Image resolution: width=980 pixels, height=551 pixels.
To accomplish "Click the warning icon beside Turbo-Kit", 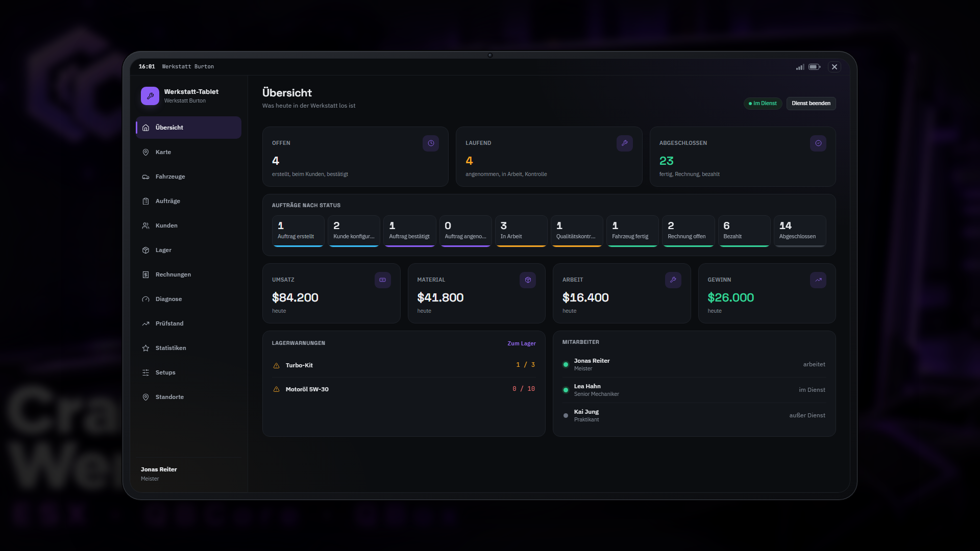I will click(x=276, y=365).
